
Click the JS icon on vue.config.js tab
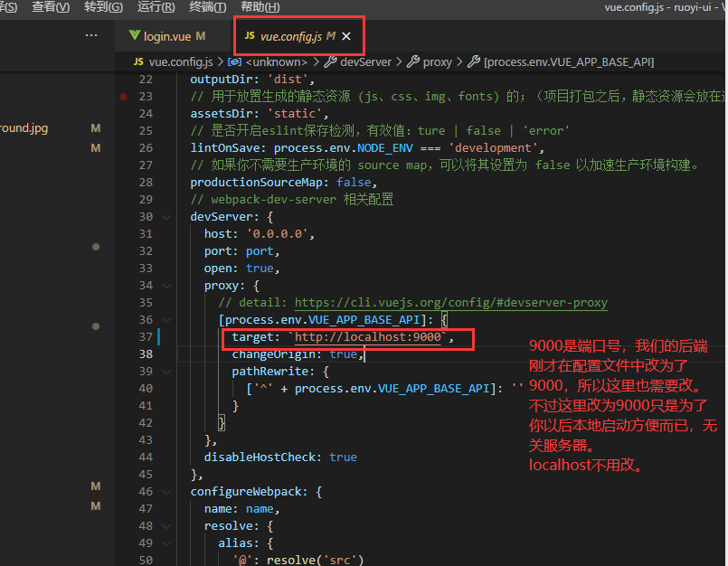tap(250, 36)
